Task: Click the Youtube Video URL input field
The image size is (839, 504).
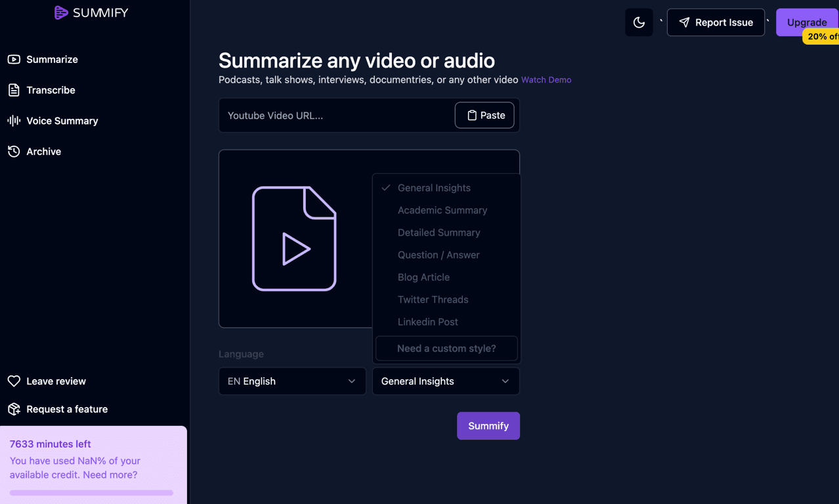Action: [328, 115]
